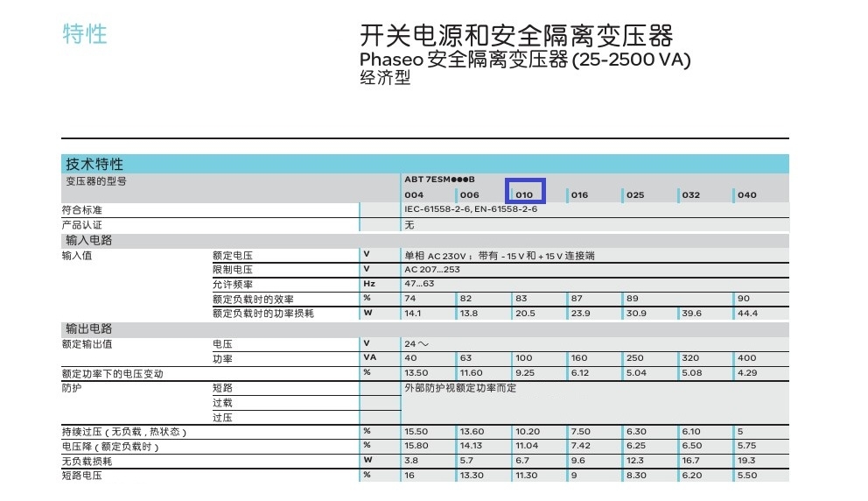This screenshot has width=868, height=501.
Task: Select the "016" column header
Action: point(579,195)
